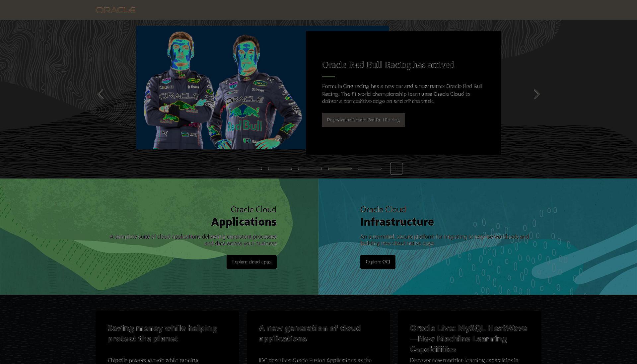637x364 pixels.
Task: Click 'Discover new machine learning capabilities' text
Action: pyautogui.click(x=464, y=360)
